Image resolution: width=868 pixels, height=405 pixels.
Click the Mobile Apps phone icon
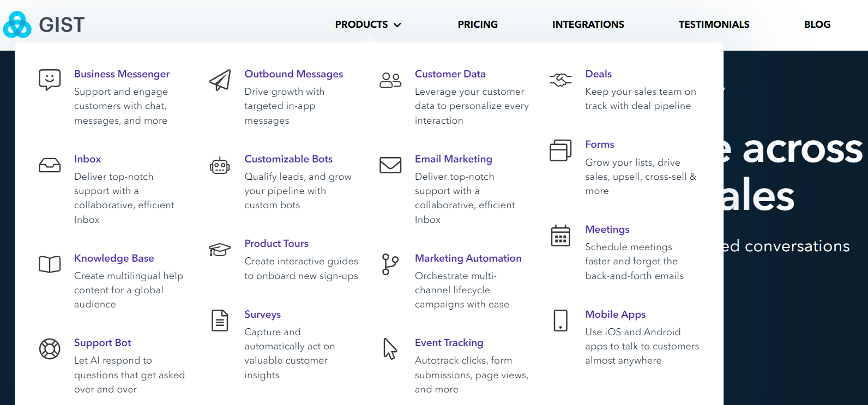click(x=560, y=321)
